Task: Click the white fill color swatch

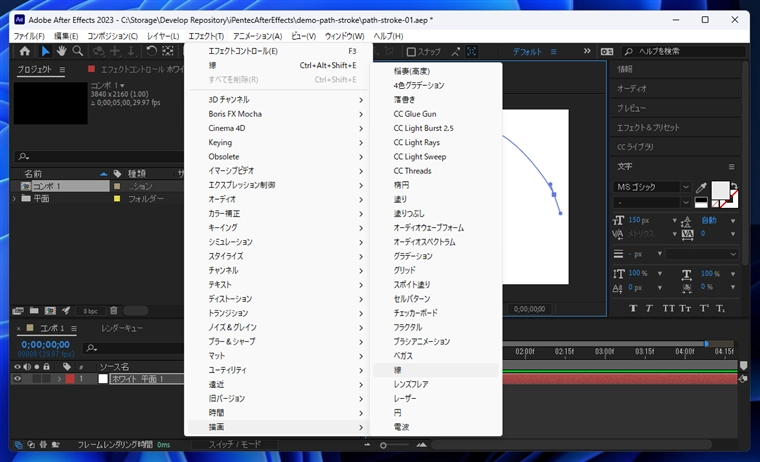Action: tap(720, 190)
